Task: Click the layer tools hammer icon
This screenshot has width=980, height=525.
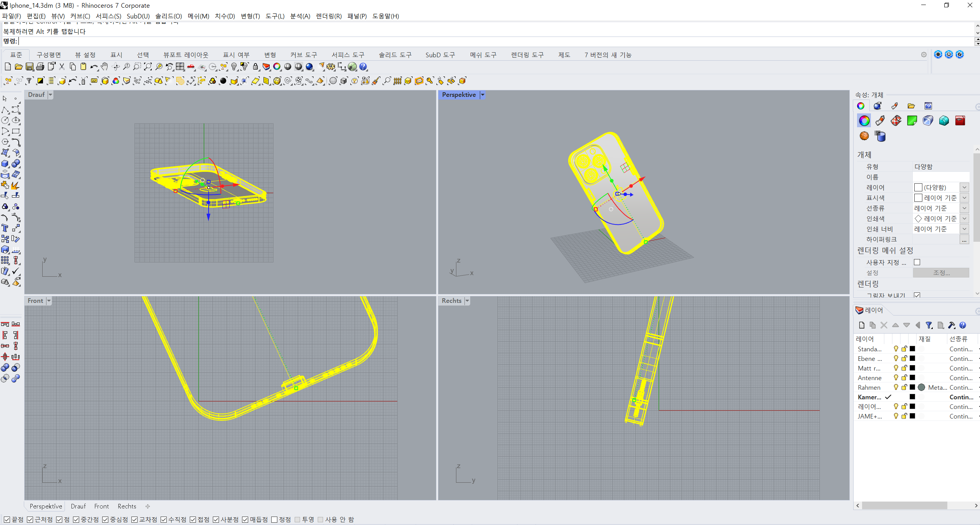Action: (x=951, y=325)
